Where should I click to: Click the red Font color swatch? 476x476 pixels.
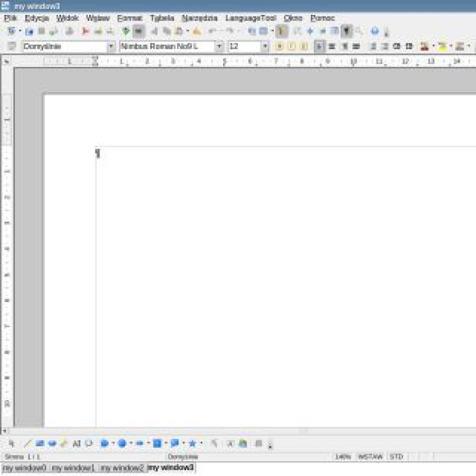tap(424, 46)
